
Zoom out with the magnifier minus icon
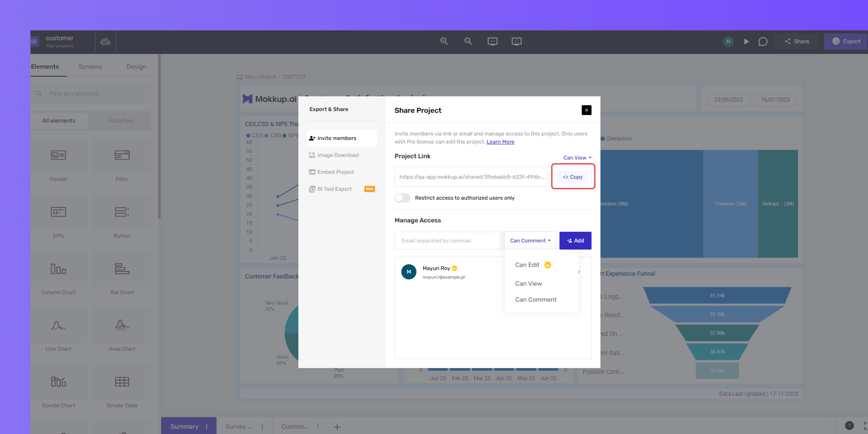[x=468, y=41]
